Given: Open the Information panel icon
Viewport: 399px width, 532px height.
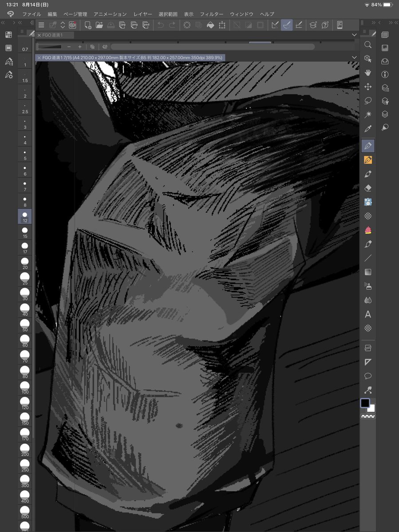Looking at the screenshot, I should point(385,74).
